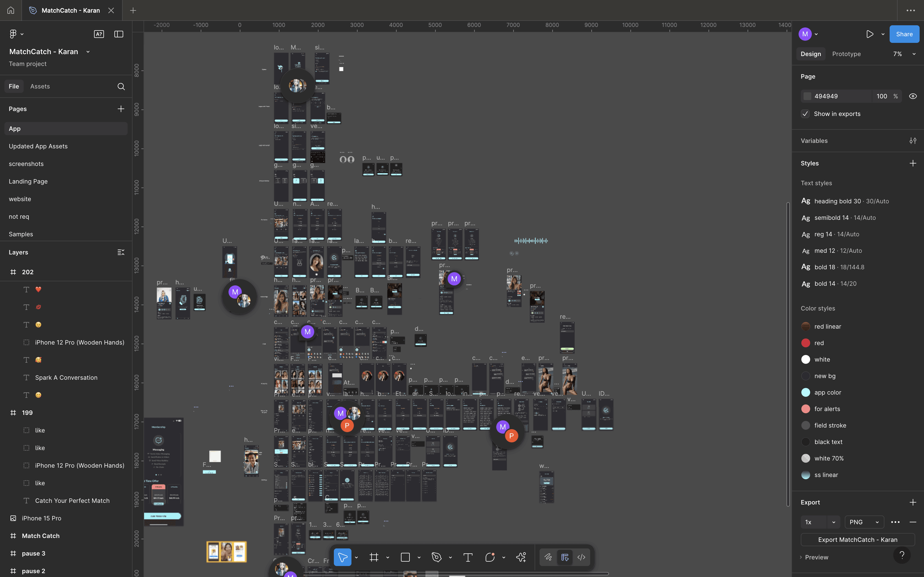Open Variables settings icon

point(912,141)
